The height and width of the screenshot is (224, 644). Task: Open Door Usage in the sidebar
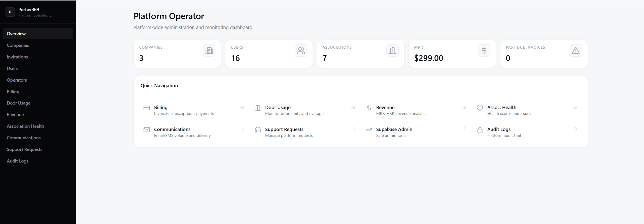pyautogui.click(x=38, y=103)
